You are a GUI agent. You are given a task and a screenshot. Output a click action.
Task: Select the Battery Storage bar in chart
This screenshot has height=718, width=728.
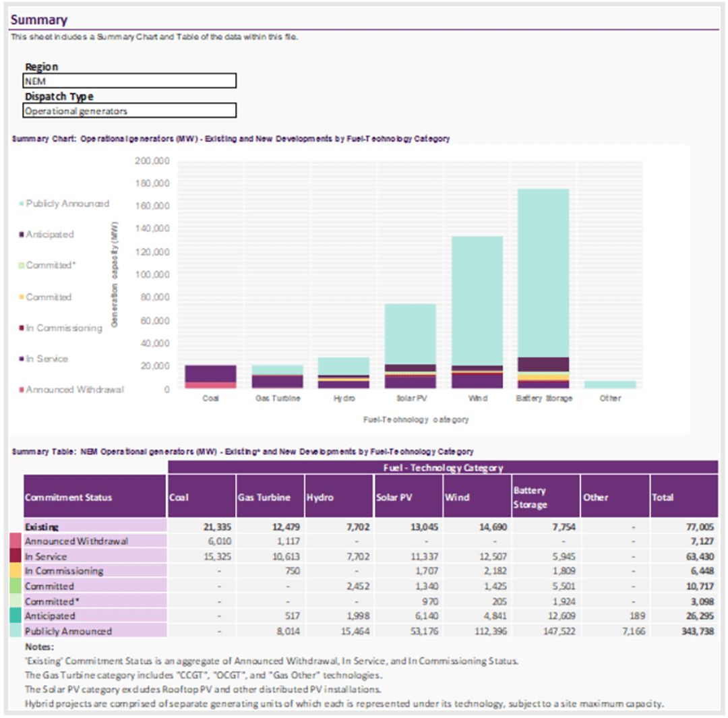pyautogui.click(x=543, y=289)
